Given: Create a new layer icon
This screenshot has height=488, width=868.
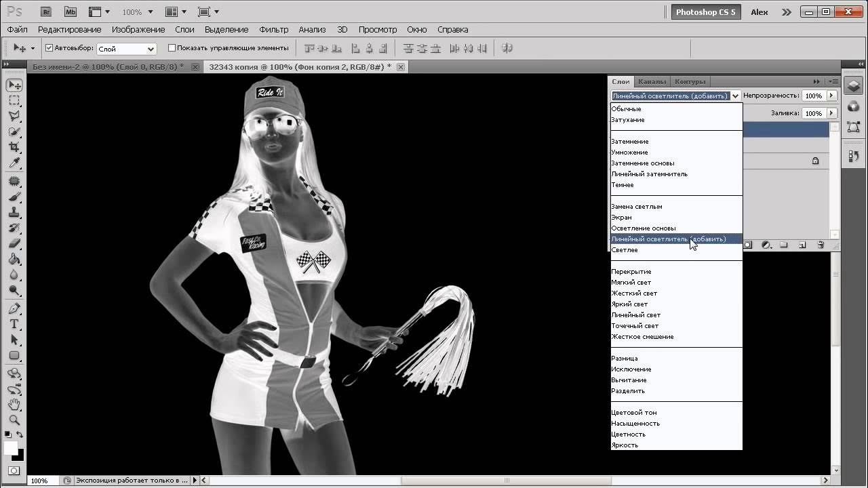Looking at the screenshot, I should (802, 245).
